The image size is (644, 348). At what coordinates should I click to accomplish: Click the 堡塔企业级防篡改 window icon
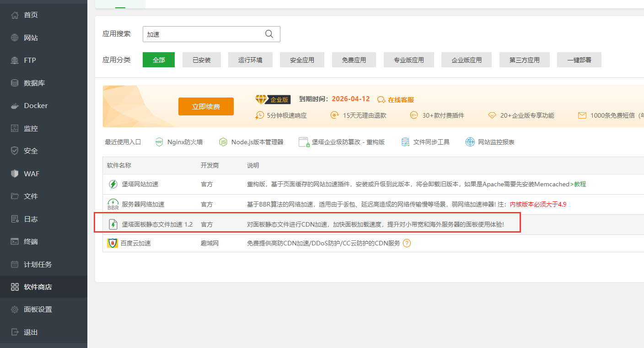coord(304,142)
